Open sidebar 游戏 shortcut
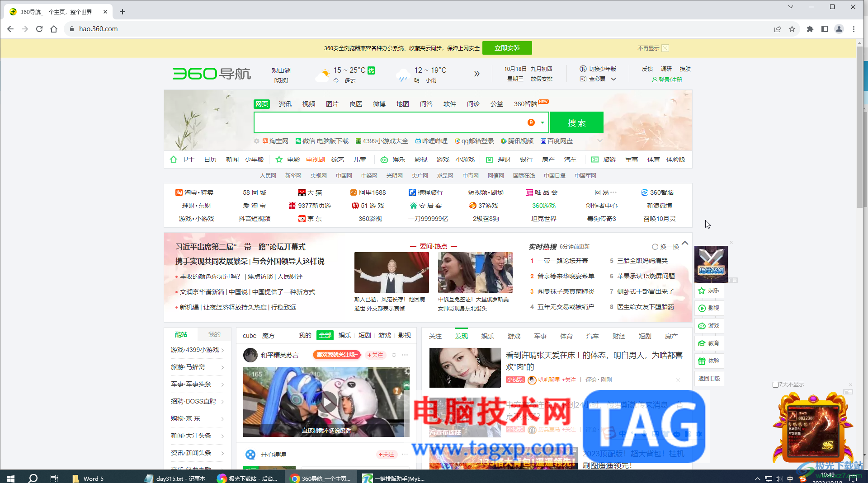 pyautogui.click(x=709, y=326)
